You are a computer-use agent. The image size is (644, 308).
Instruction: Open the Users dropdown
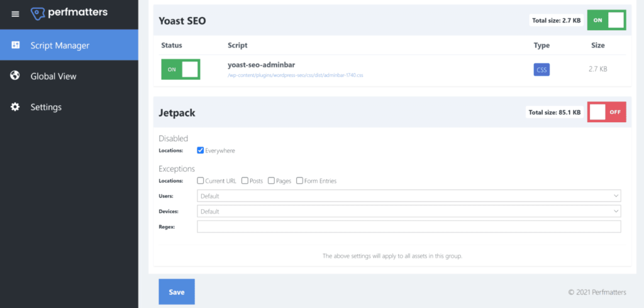tap(409, 196)
